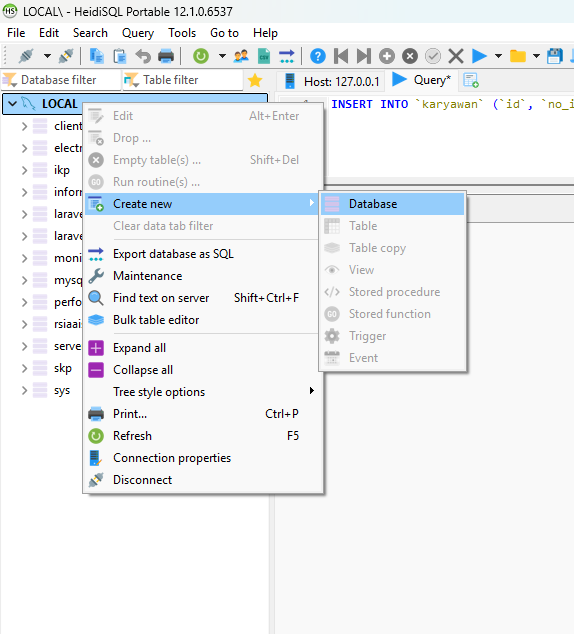Choose Export database as SQL
The width and height of the screenshot is (574, 634).
point(202,254)
